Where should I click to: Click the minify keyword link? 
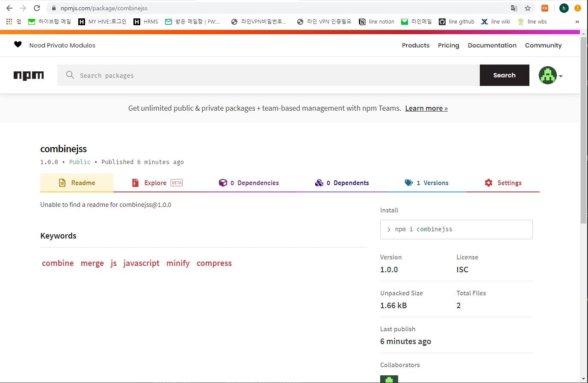(x=178, y=263)
